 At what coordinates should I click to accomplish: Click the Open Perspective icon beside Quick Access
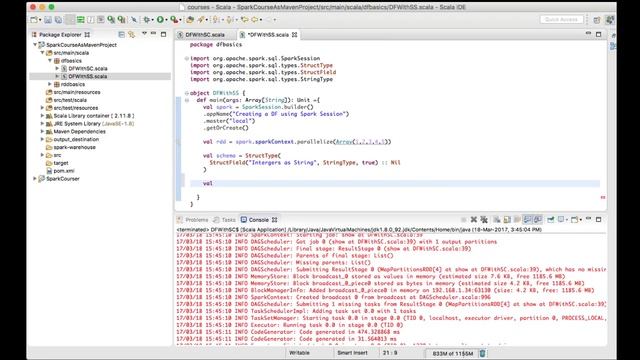point(597,20)
